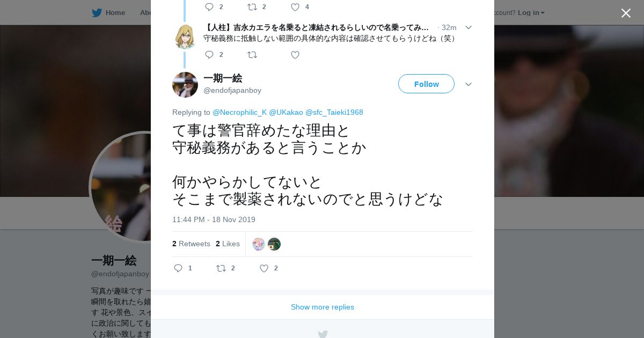Like the 32m-old reply tweet
Viewport: 644px width, 338px height.
point(295,55)
